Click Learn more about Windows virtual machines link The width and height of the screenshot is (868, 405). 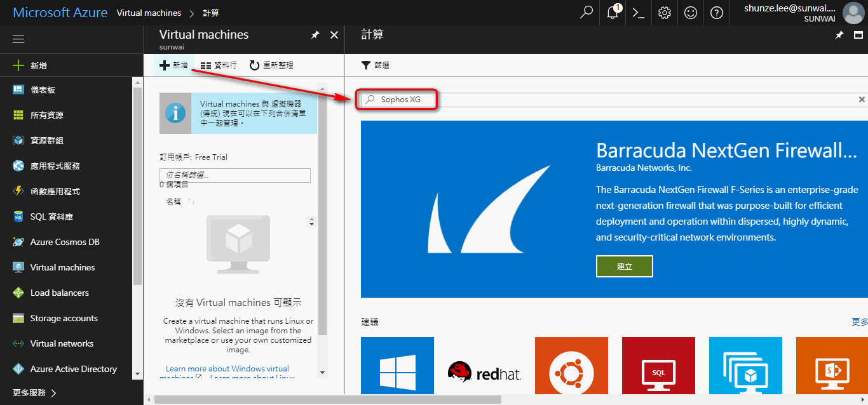coord(227,373)
